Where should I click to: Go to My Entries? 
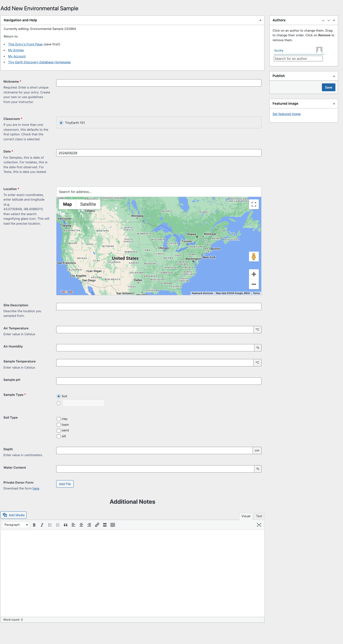point(16,50)
